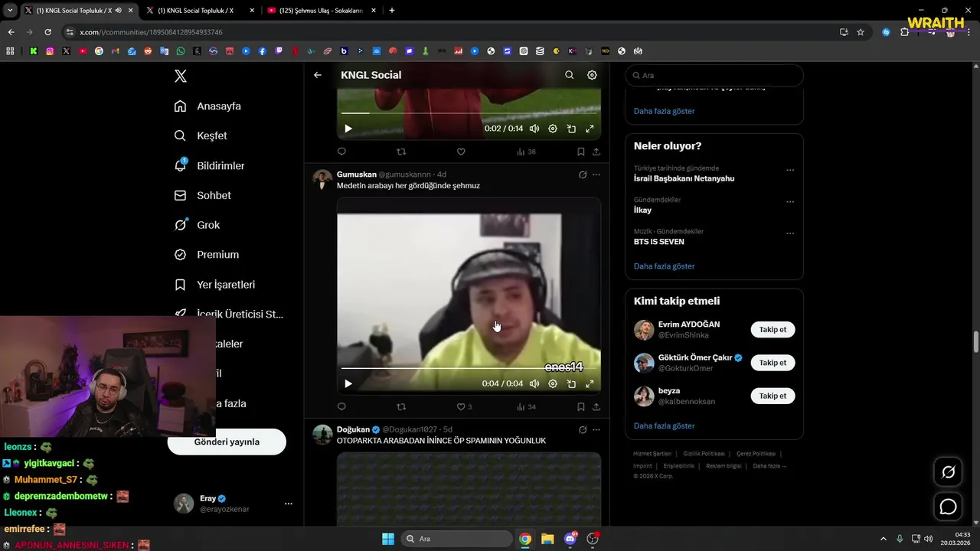This screenshot has height=551, width=980.
Task: Click the X logo home icon
Action: click(x=181, y=76)
